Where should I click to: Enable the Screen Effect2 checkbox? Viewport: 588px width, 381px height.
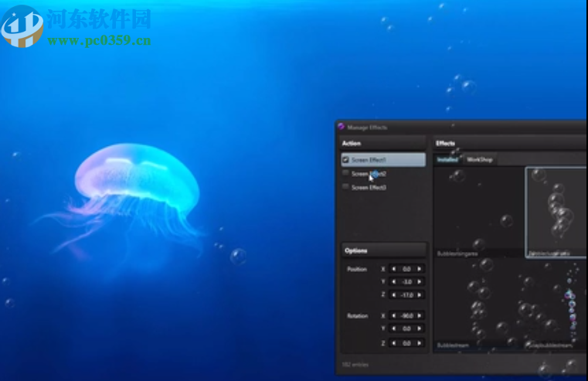coord(345,173)
